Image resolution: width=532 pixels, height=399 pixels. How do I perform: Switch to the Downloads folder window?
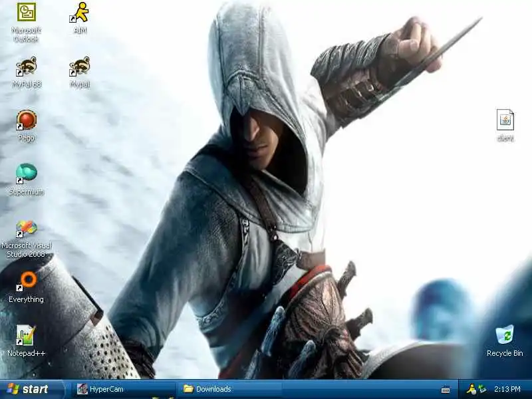(x=229, y=389)
